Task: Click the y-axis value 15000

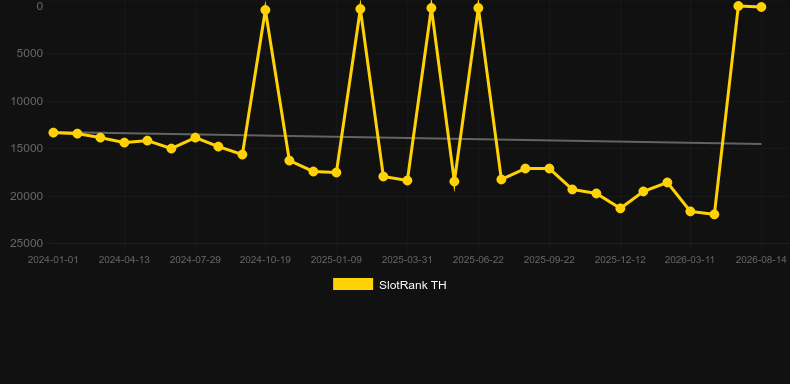Action: (x=27, y=148)
